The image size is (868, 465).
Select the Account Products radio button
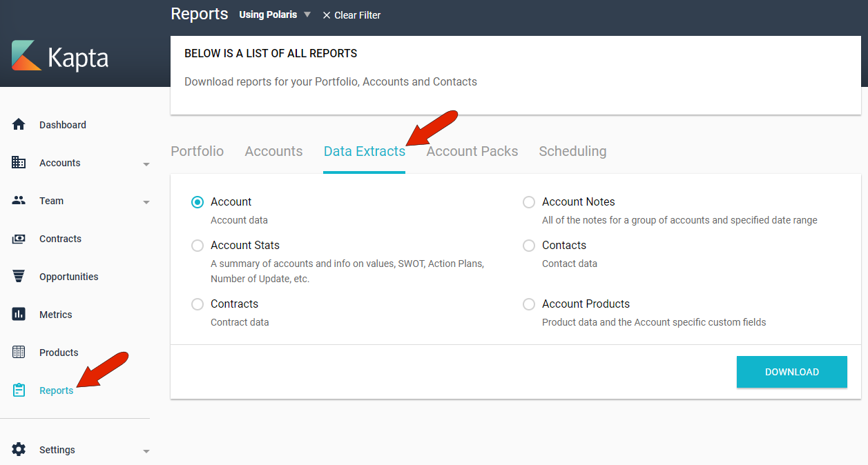529,304
